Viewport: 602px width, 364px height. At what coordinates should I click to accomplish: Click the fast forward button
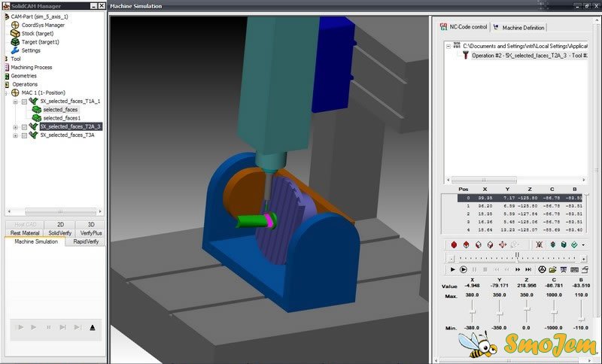click(518, 270)
